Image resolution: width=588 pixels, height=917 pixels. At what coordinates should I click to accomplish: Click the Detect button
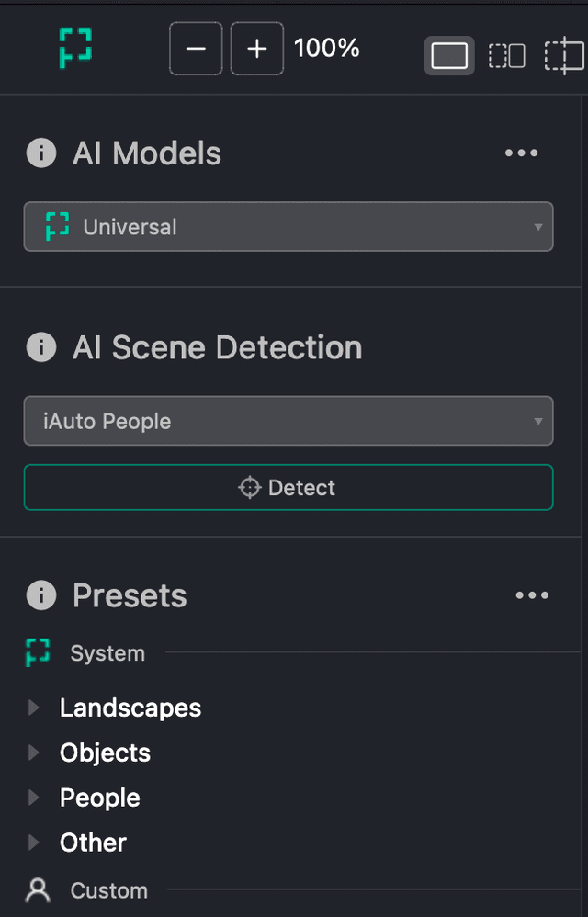click(288, 488)
